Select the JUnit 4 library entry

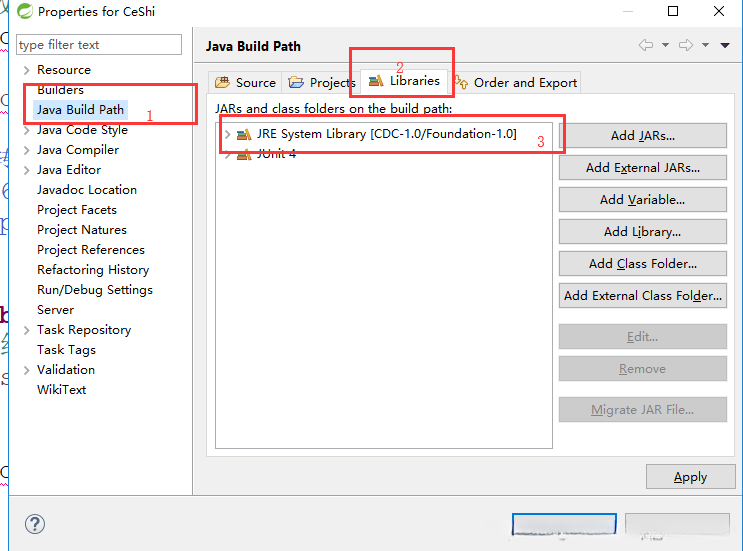coord(277,154)
